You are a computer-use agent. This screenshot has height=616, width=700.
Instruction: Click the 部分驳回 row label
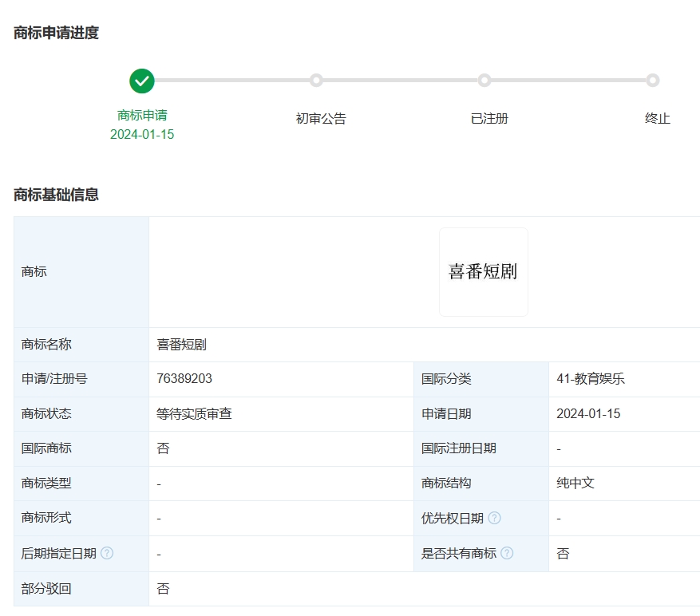[x=46, y=589]
